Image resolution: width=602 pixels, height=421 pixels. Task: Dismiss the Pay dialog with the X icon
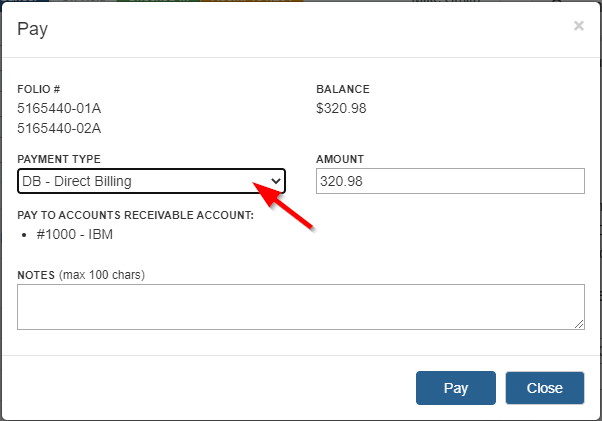pos(578,26)
